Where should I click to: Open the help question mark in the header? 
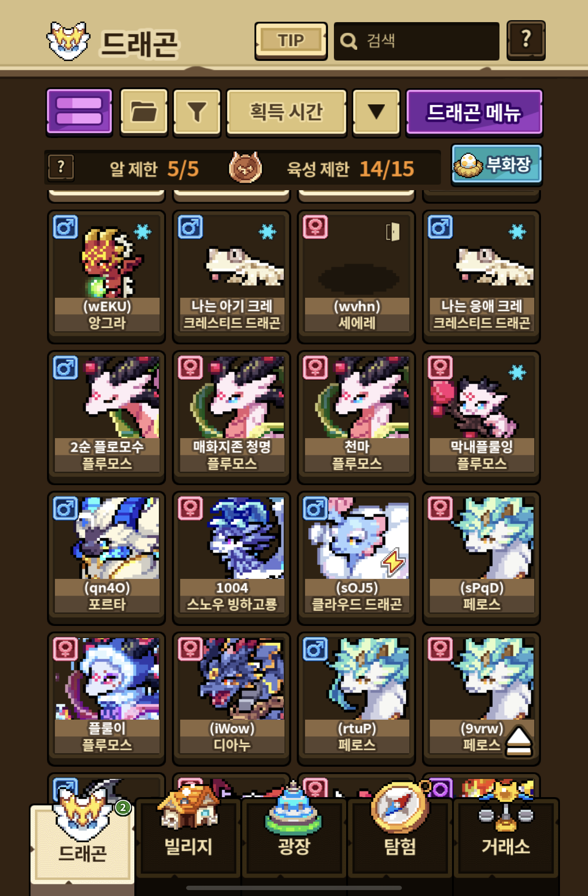tap(526, 40)
